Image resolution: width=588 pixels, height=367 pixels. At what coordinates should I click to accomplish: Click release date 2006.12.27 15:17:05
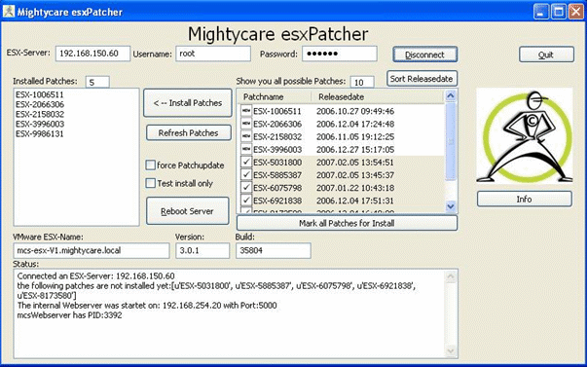[355, 149]
